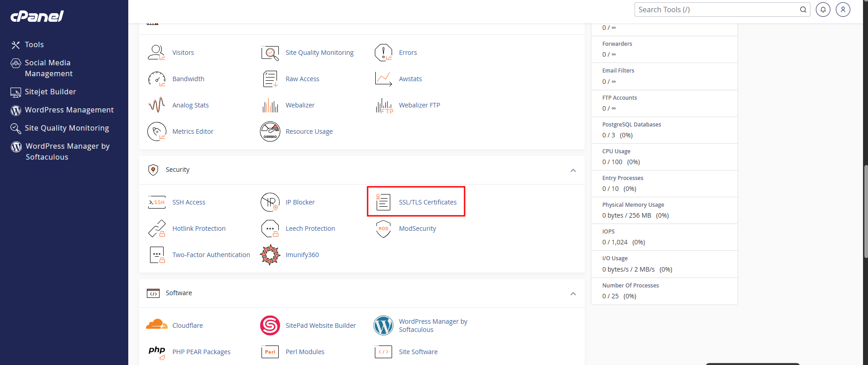This screenshot has width=868, height=365.
Task: Open the Resource Usage gauge icon
Action: click(270, 131)
